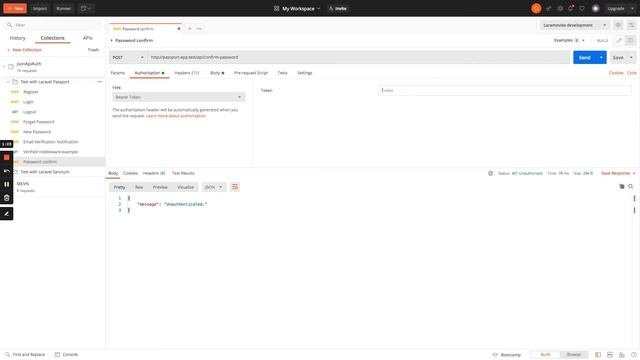Image resolution: width=640 pixels, height=360 pixels.
Task: Select Visualize response view
Action: 185,187
